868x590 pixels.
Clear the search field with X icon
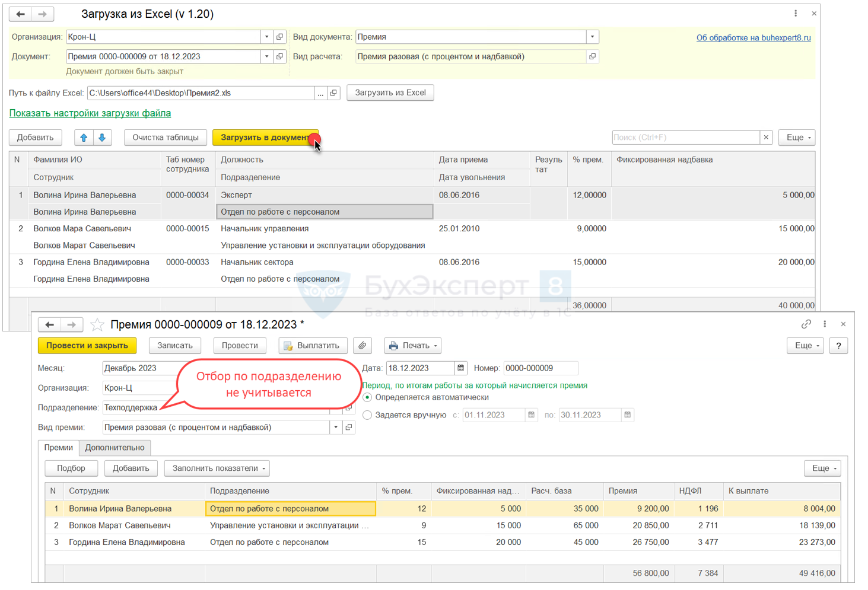pyautogui.click(x=766, y=138)
